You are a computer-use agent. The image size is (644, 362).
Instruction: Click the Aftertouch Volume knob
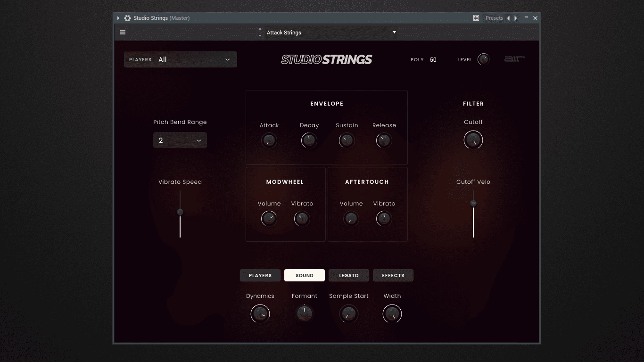(x=351, y=219)
